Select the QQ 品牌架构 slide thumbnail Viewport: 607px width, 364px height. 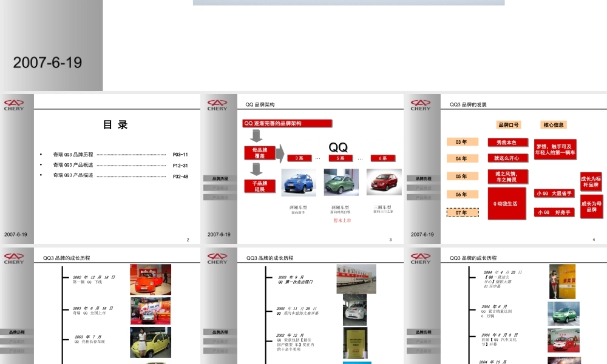(302, 169)
